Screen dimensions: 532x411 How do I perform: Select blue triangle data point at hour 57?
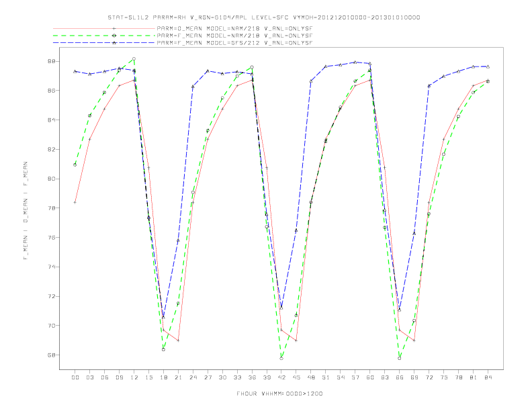(x=355, y=62)
